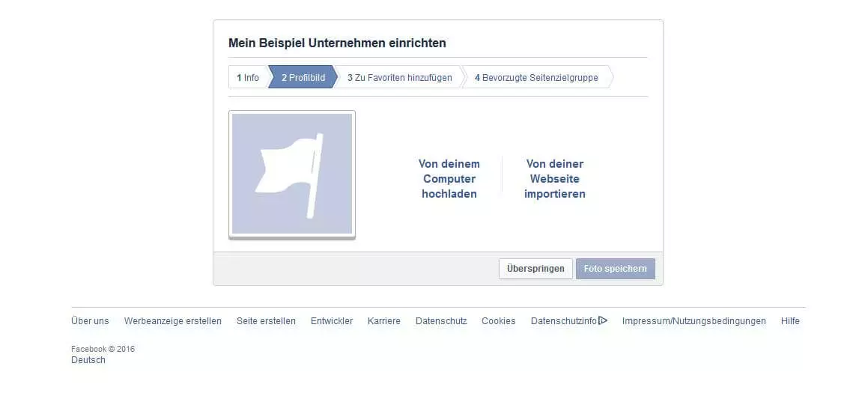Viewport: 868px width, 405px height.
Task: View the Datenschutz footer link
Action: [x=441, y=321]
